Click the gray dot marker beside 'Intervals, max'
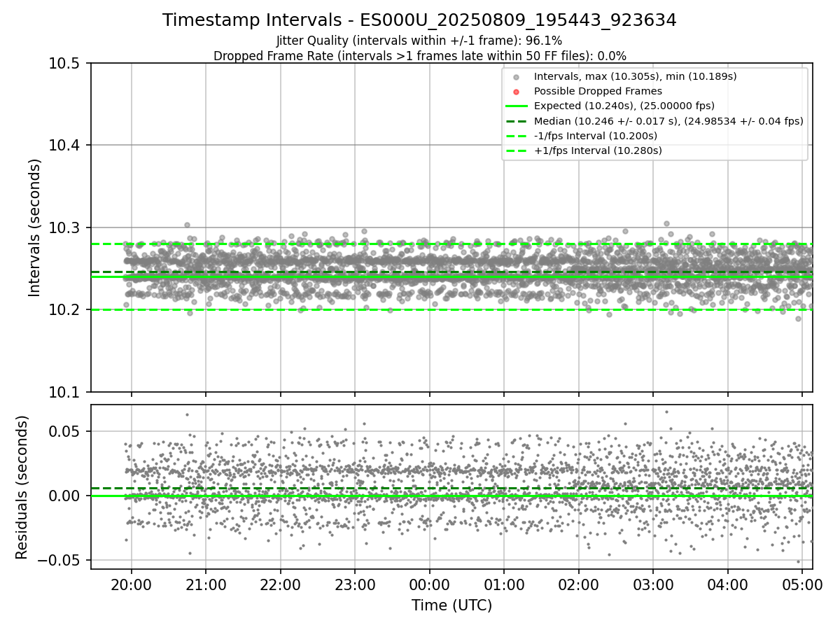The height and width of the screenshot is (630, 840). [516, 77]
